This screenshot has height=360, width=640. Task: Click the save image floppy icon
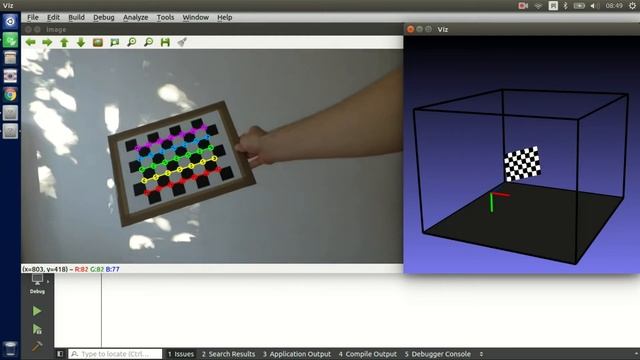[165, 42]
